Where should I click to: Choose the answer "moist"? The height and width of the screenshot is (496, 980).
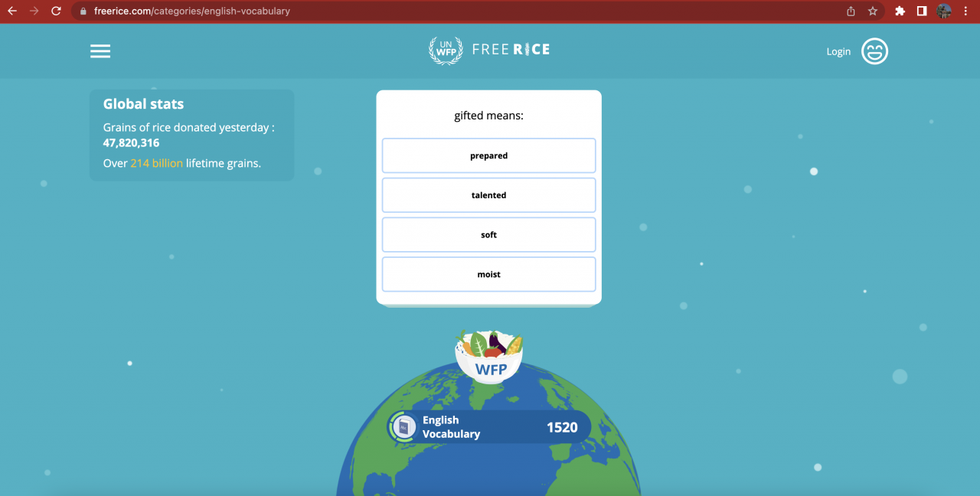488,275
